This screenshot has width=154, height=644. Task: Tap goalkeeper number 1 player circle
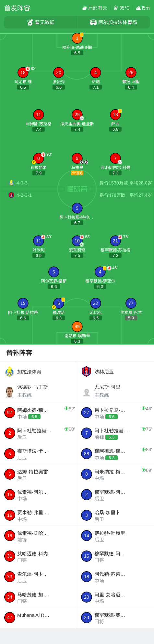tap(77, 38)
